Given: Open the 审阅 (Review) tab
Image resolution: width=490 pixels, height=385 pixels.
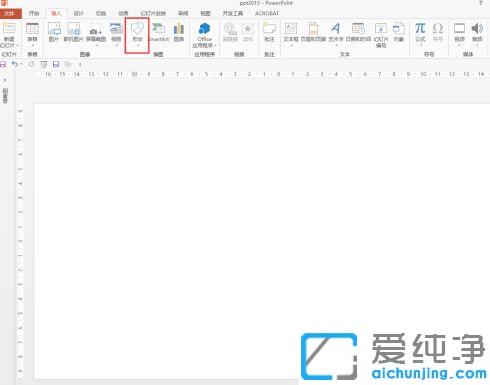Looking at the screenshot, I should tap(183, 13).
